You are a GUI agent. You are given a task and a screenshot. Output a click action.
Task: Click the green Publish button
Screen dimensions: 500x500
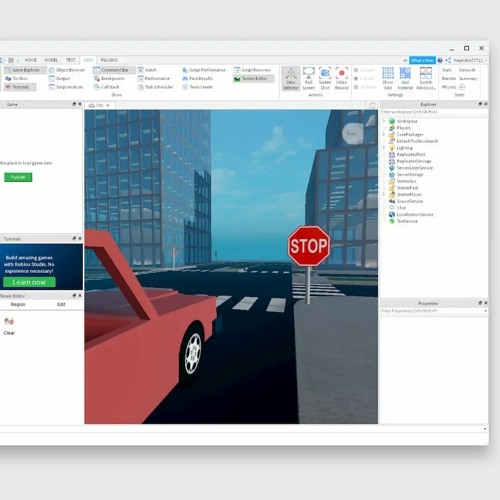pos(18,177)
